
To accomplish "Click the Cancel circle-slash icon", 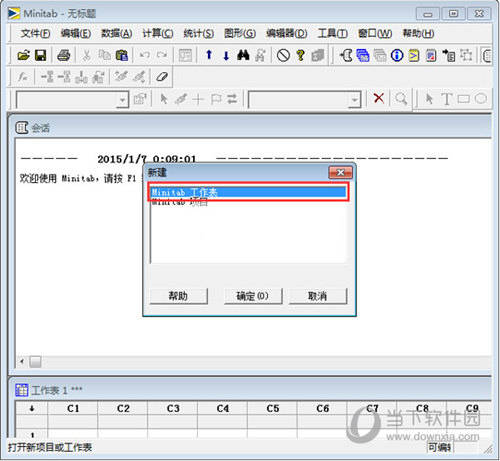I will (x=283, y=55).
